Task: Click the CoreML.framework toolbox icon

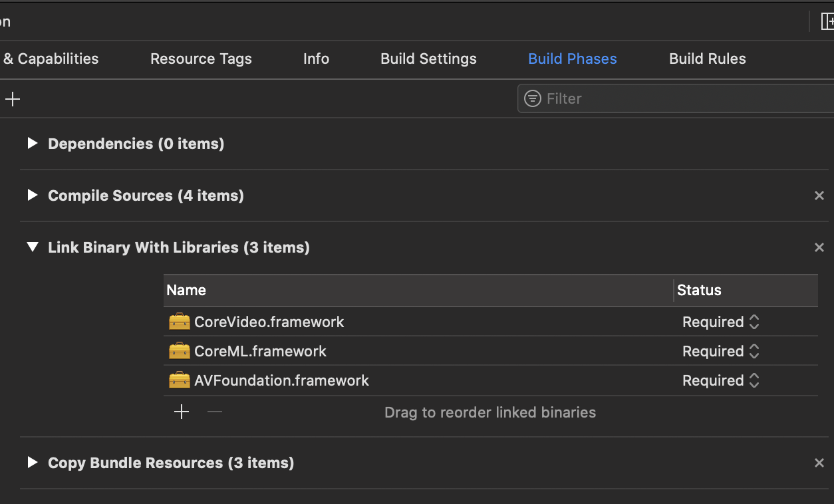Action: (180, 351)
